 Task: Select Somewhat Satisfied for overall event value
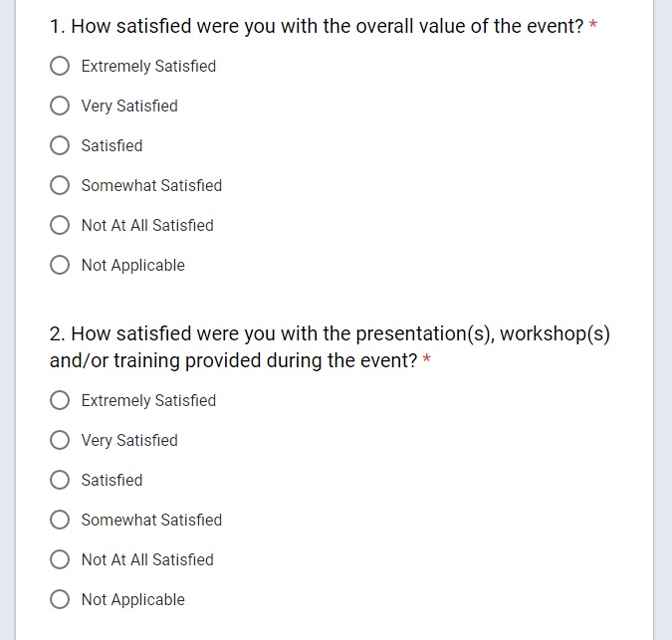pos(60,185)
